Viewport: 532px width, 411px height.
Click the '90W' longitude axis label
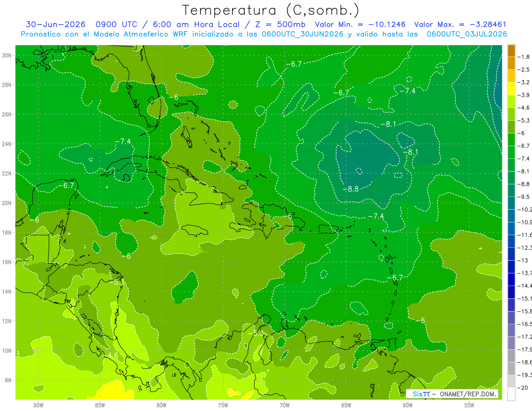tap(38, 405)
